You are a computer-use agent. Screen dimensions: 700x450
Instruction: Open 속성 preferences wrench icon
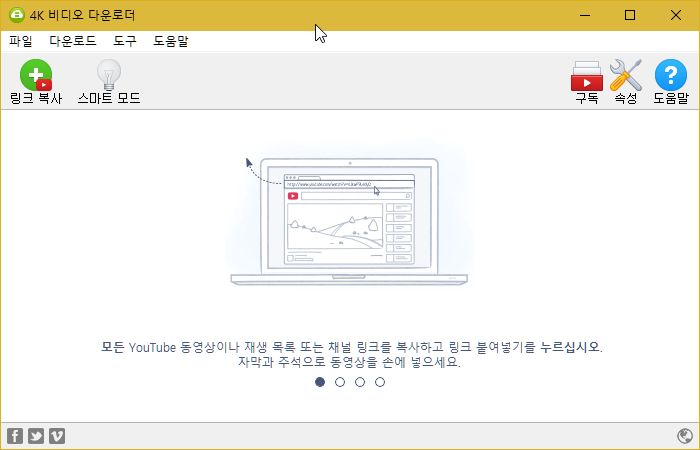(x=625, y=75)
